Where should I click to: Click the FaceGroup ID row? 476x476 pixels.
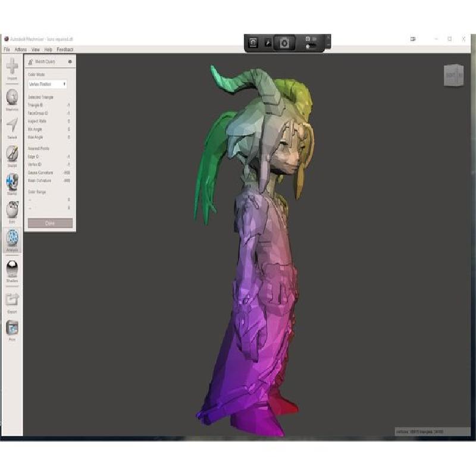pos(49,113)
